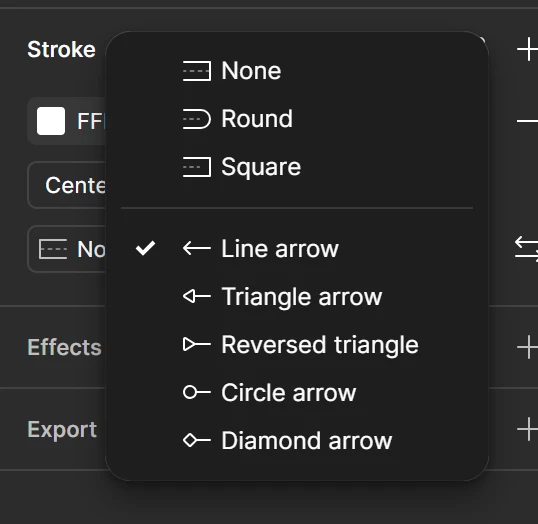The image size is (538, 524).
Task: Open the start point cap dropdown
Action: (x=67, y=249)
